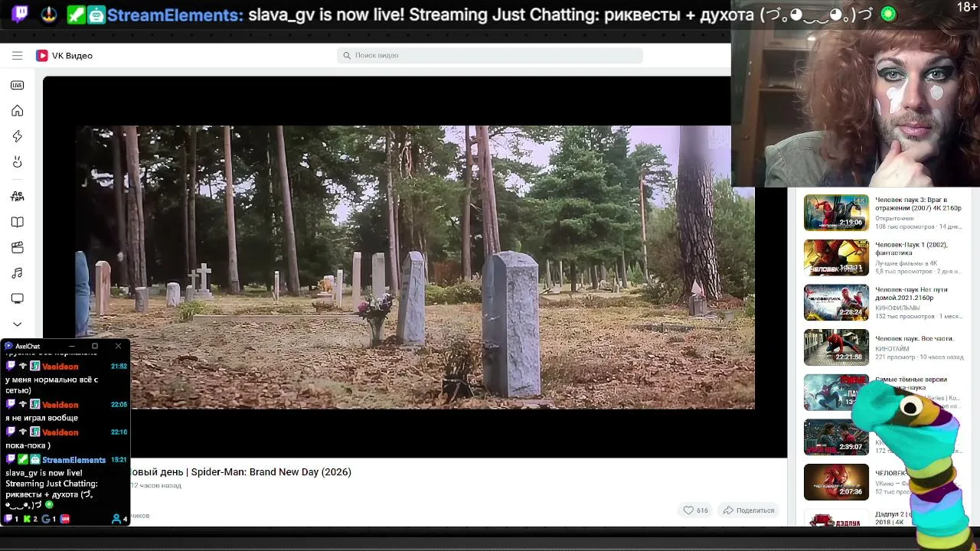Close the AxelChat window
980x551 pixels.
pos(118,346)
